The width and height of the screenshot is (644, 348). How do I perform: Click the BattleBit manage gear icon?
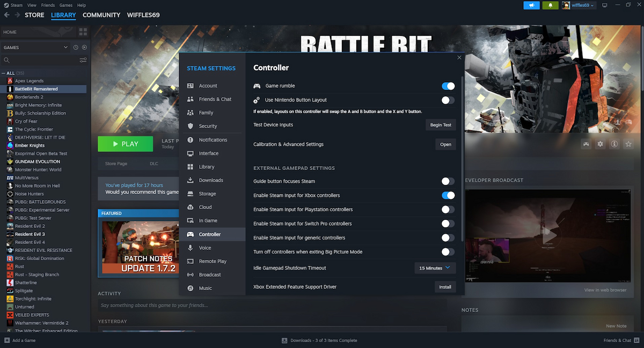click(x=600, y=144)
